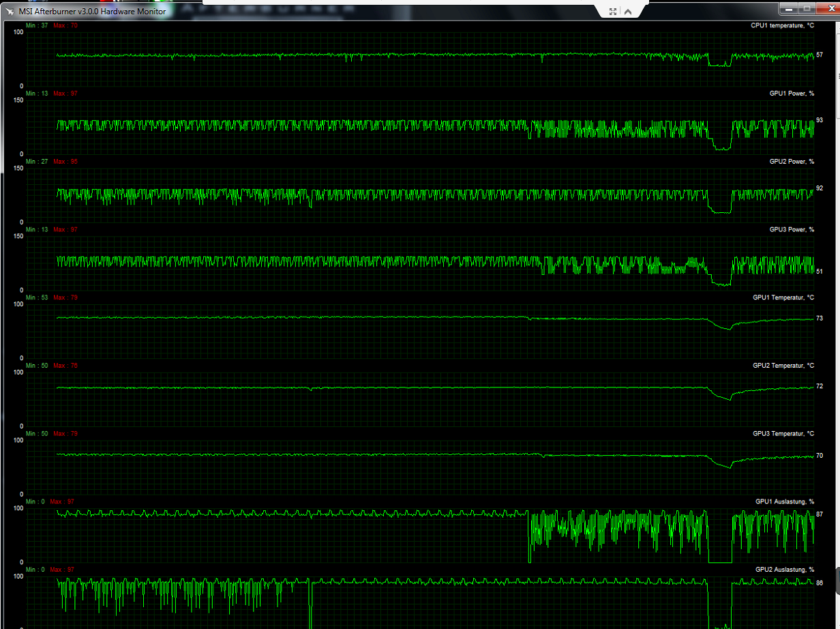Click the 'GPU3 Temperatur, °C' label
The width and height of the screenshot is (840, 629).
point(783,433)
